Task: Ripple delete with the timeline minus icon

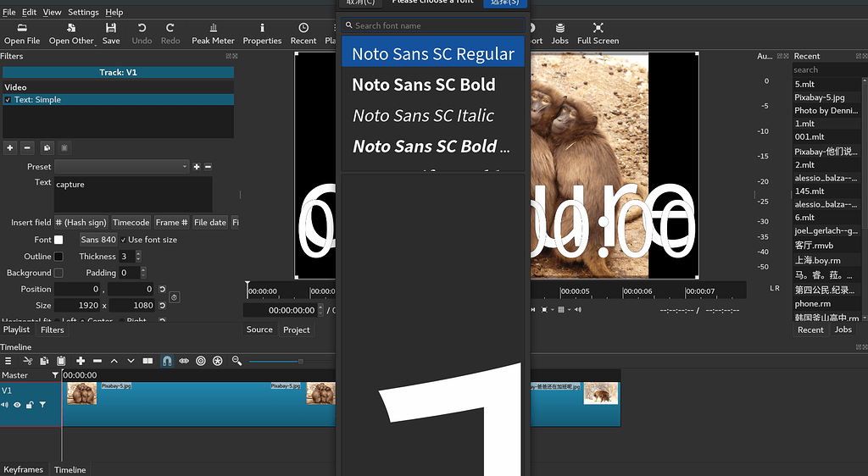Action: 97,361
